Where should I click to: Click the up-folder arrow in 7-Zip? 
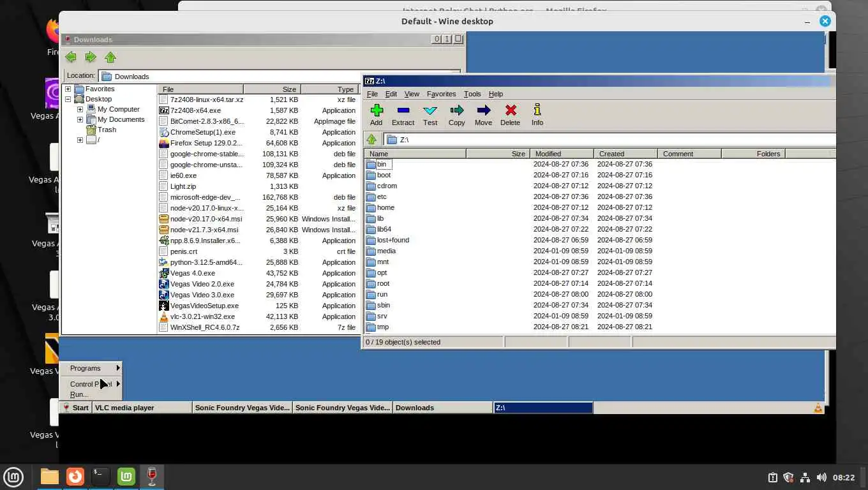[371, 139]
